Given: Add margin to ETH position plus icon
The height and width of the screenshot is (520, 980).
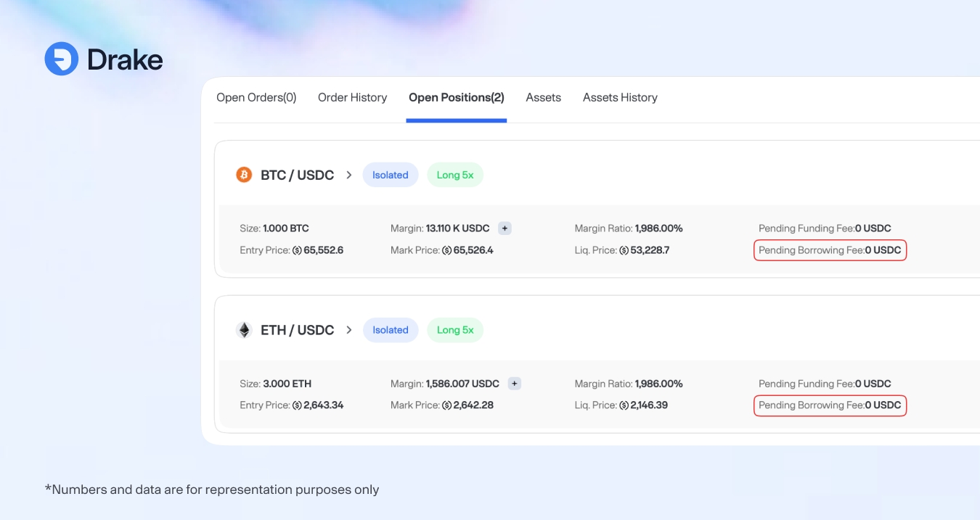Looking at the screenshot, I should click(514, 384).
